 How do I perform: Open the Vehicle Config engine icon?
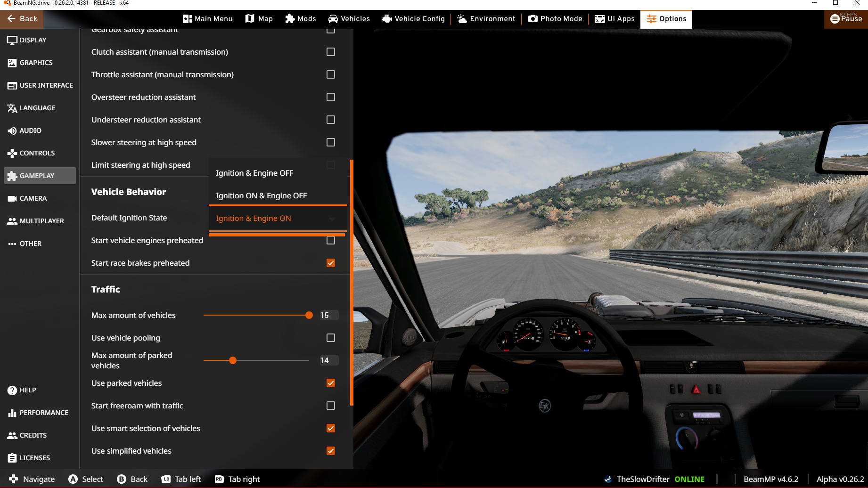tap(387, 19)
